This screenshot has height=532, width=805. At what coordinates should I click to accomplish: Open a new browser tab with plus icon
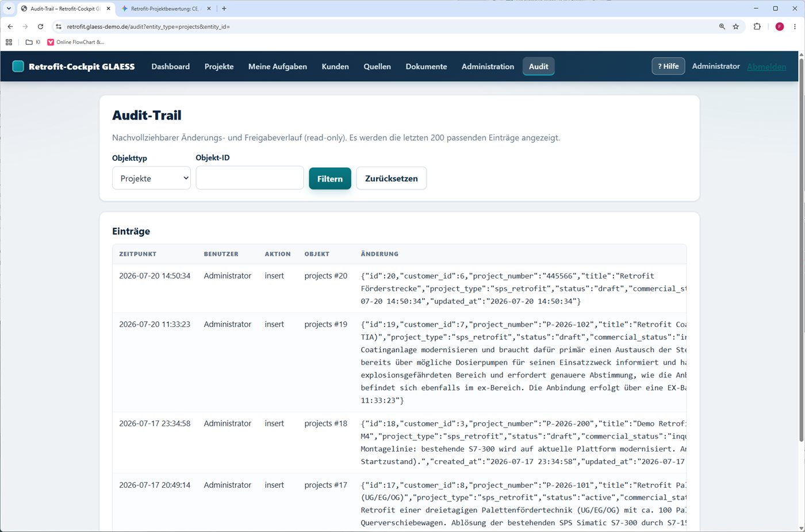tap(224, 9)
